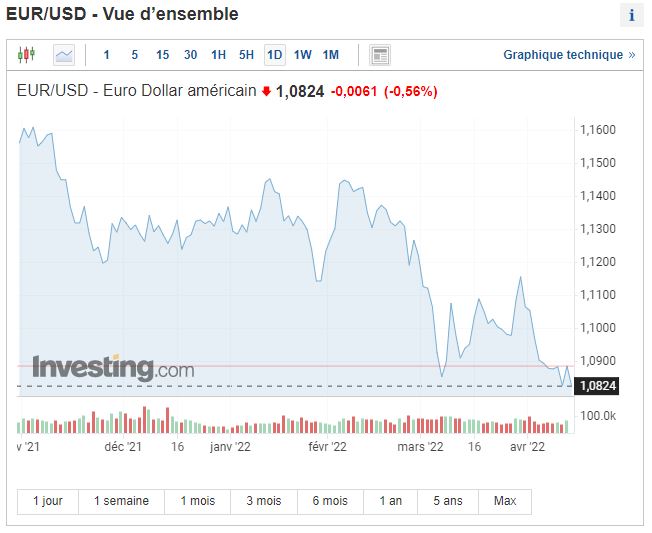The height and width of the screenshot is (533, 652).
Task: Switch to candlestick chart type
Action: (26, 55)
